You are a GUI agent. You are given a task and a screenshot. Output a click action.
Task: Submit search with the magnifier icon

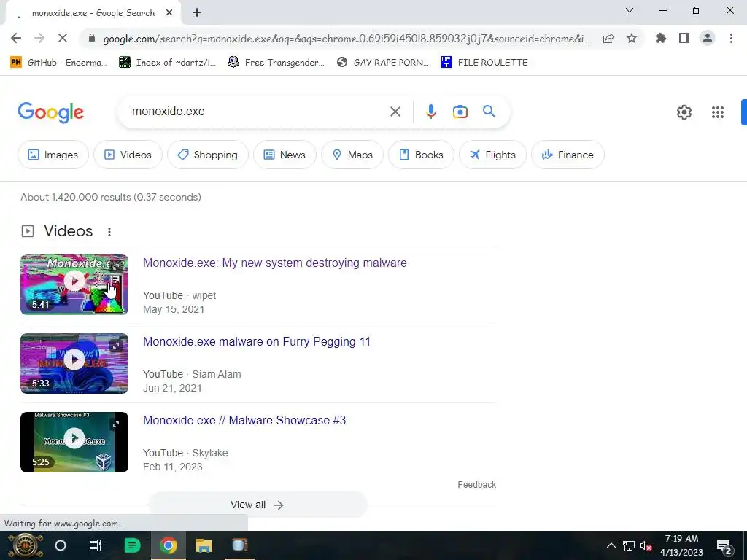coord(489,112)
